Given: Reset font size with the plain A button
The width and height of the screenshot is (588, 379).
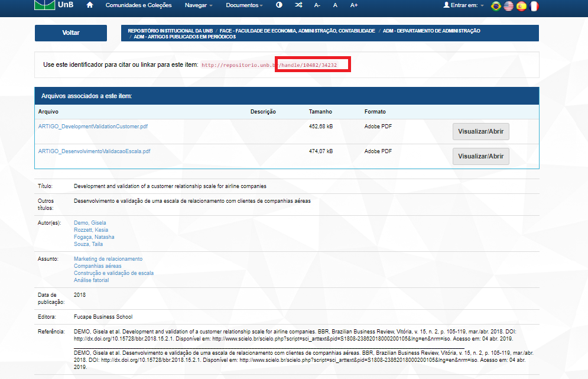Looking at the screenshot, I should tap(335, 5).
